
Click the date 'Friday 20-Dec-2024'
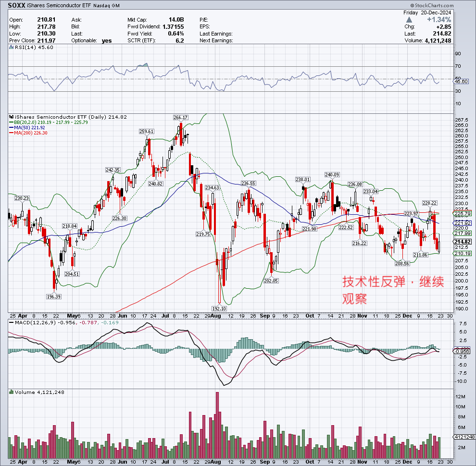[427, 13]
